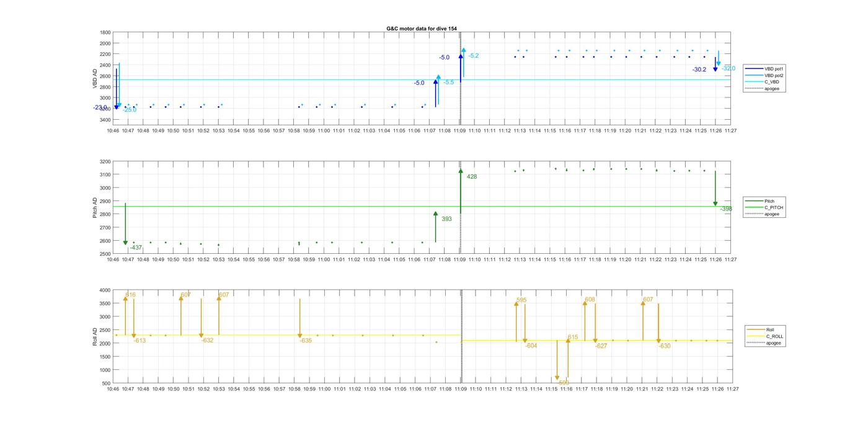868x430 pixels.
Task: Click the '-398' pitch data label
Action: click(726, 209)
